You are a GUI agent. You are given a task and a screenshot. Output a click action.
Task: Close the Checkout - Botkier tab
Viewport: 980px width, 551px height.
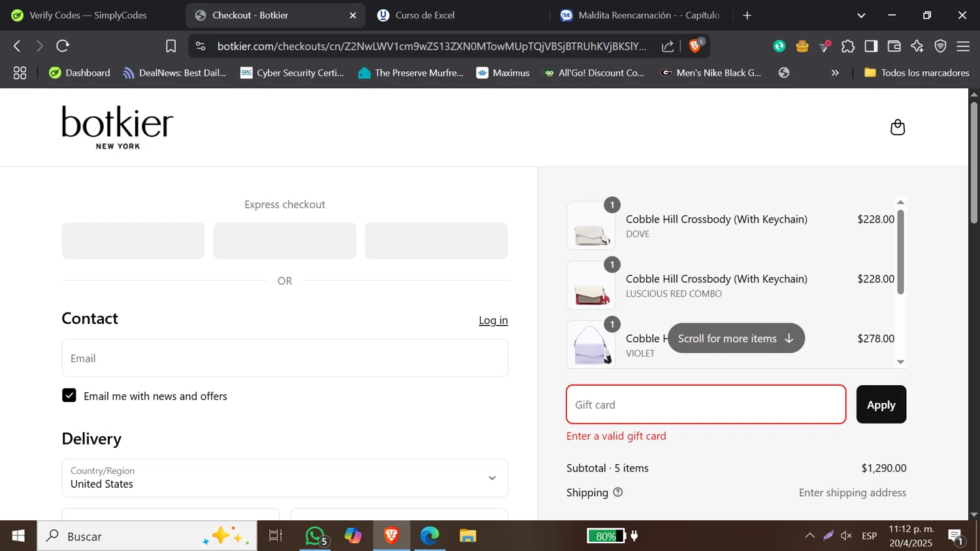pos(353,15)
